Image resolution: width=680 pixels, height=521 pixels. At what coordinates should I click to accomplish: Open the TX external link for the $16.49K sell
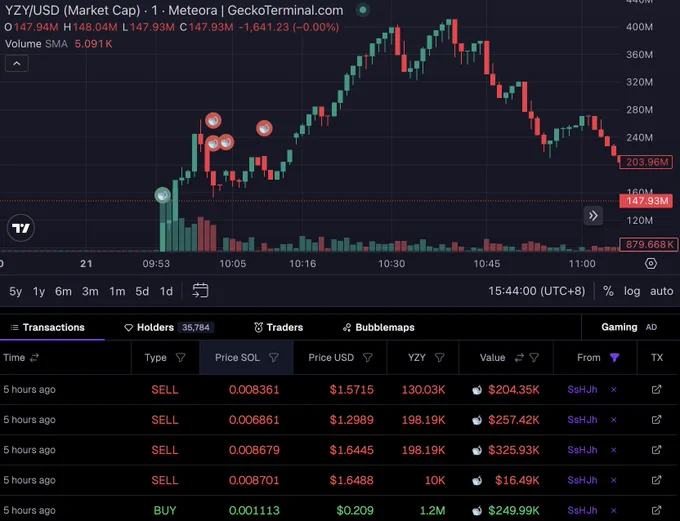pyautogui.click(x=657, y=480)
